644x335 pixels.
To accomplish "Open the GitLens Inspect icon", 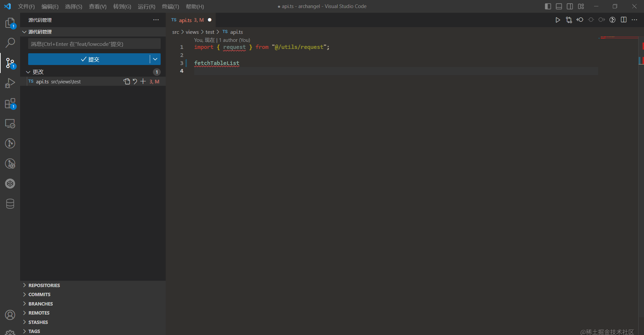I will click(10, 163).
